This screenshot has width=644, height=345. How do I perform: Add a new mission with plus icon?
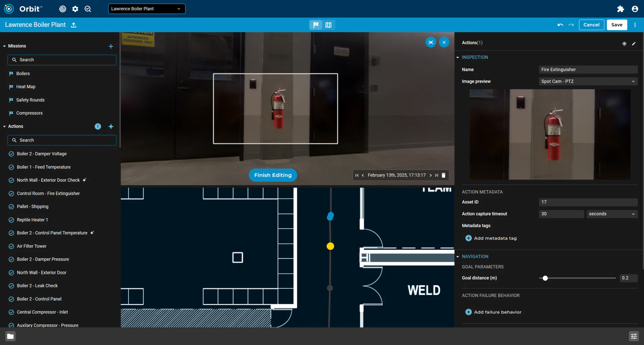pos(111,46)
